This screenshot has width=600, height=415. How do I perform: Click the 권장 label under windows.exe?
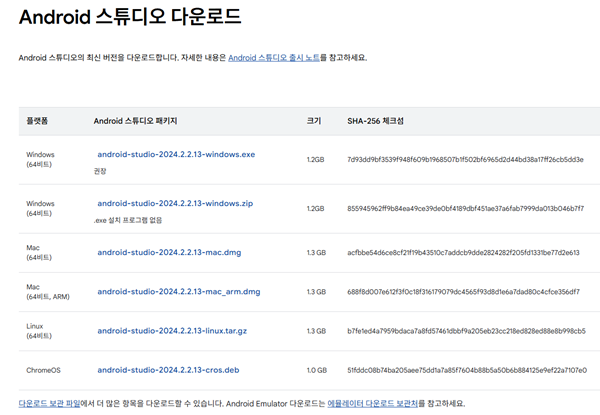(100, 171)
